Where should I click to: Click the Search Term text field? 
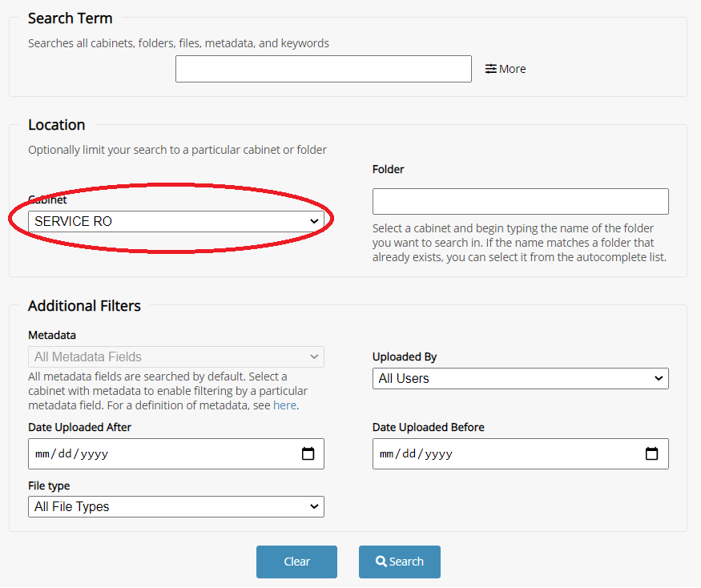coord(323,69)
